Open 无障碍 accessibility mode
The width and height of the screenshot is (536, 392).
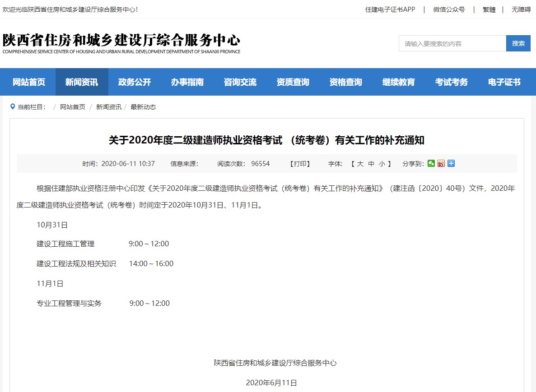521,9
